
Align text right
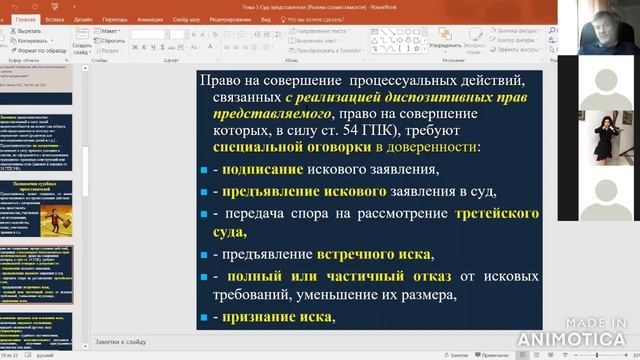click(x=246, y=48)
